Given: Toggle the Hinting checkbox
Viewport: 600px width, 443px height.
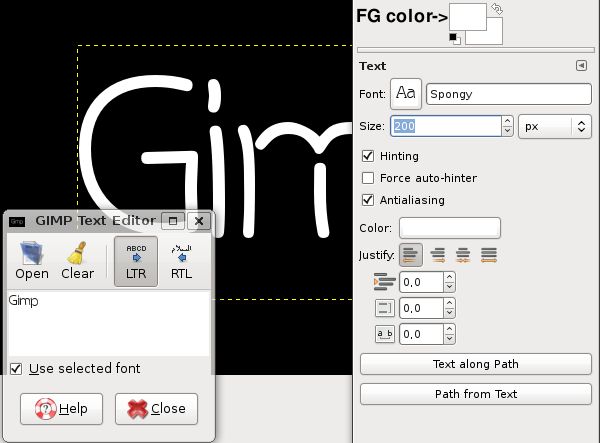Looking at the screenshot, I should (368, 156).
